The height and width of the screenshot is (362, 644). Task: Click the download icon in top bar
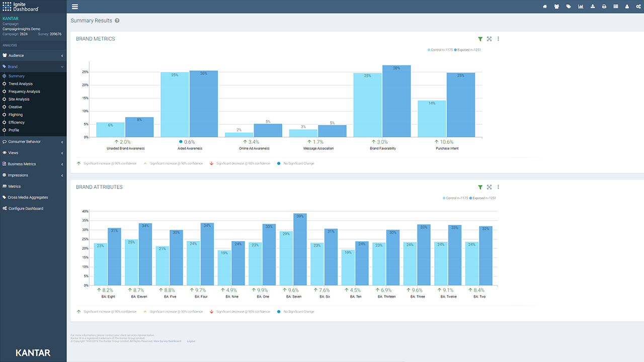(x=593, y=7)
